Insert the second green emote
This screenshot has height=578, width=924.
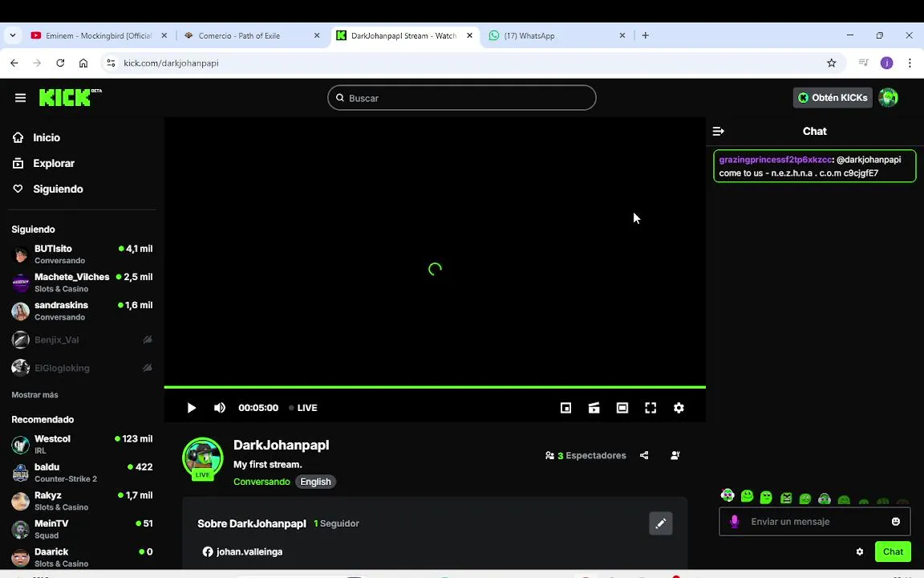tap(748, 497)
